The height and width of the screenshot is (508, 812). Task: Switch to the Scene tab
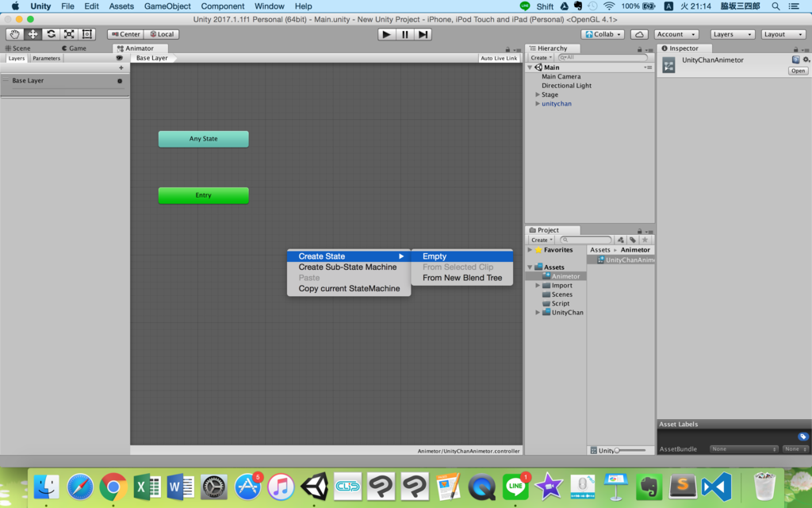pos(17,48)
